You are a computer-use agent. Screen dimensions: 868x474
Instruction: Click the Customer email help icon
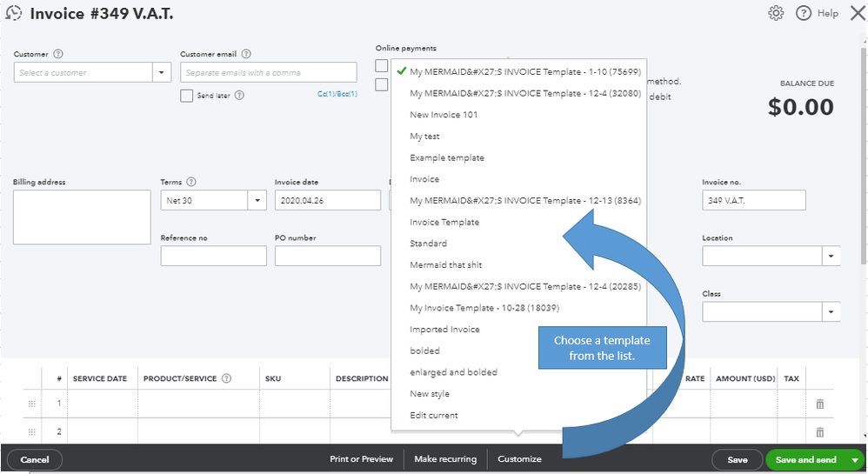pyautogui.click(x=246, y=54)
